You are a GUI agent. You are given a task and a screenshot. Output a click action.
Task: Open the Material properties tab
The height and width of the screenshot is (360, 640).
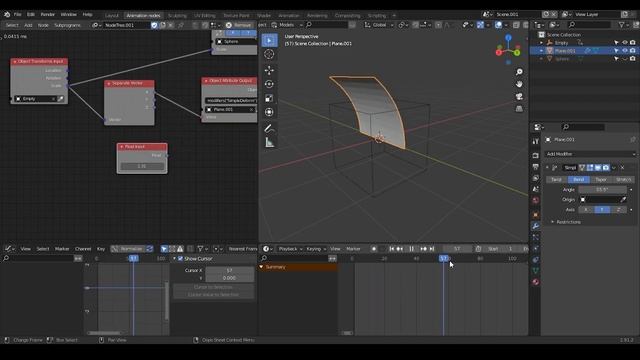[536, 282]
